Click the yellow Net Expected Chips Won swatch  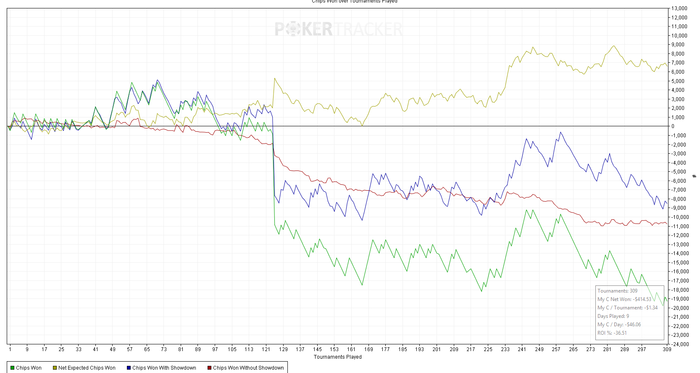click(x=54, y=368)
